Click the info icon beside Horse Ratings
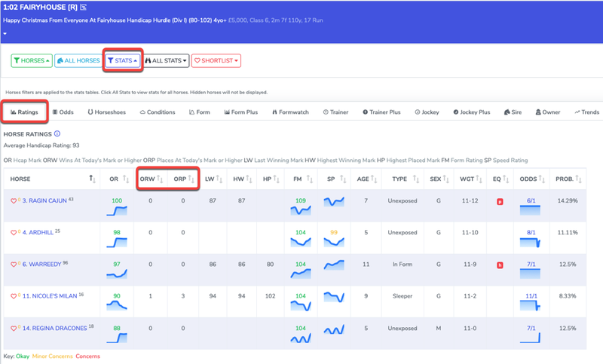This screenshot has width=603, height=364. [57, 134]
